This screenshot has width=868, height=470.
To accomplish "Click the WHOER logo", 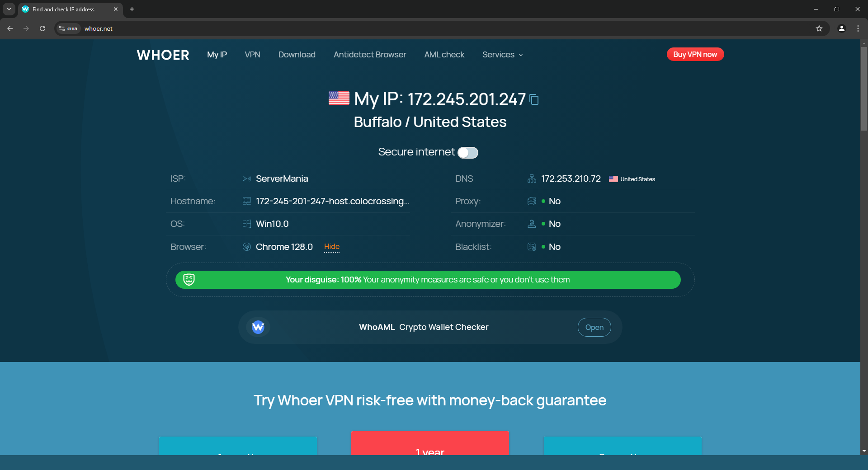I will [x=163, y=55].
